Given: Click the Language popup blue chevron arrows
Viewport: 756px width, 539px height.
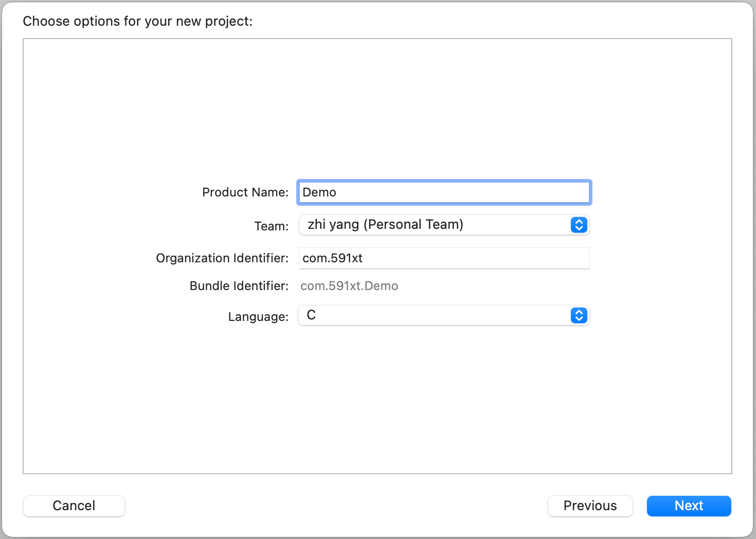Looking at the screenshot, I should tap(579, 315).
